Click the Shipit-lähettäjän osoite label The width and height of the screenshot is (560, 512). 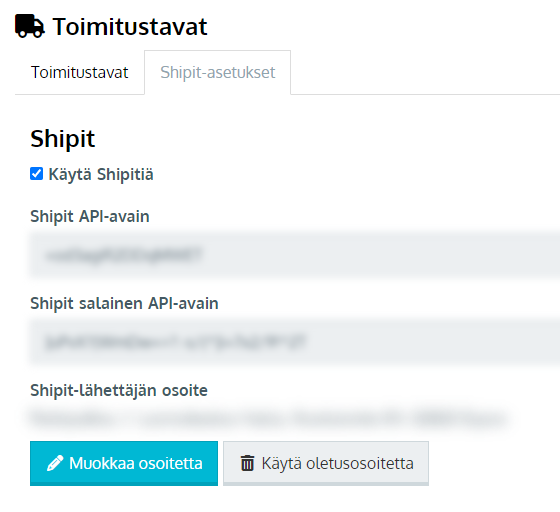point(119,390)
